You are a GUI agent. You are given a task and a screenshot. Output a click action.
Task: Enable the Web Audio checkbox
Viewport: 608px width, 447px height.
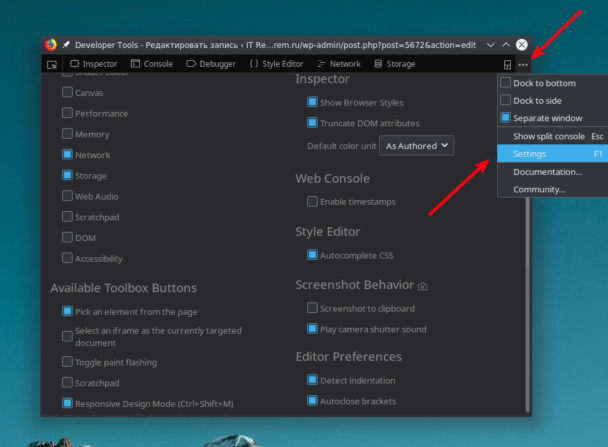(x=67, y=196)
